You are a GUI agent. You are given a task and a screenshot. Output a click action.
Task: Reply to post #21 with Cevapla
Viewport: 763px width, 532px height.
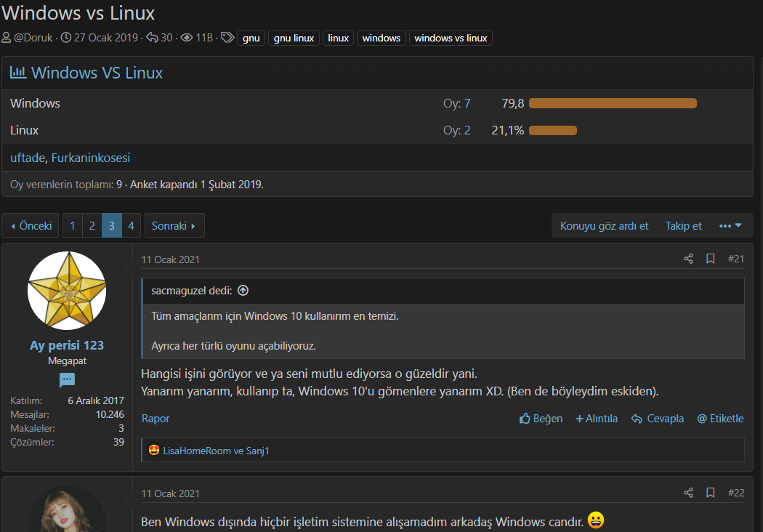pos(658,419)
